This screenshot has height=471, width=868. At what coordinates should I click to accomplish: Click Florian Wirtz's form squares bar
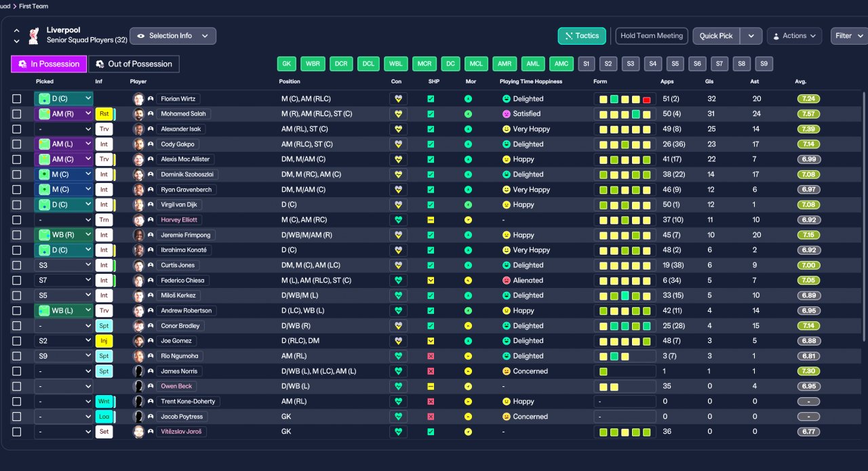(625, 99)
